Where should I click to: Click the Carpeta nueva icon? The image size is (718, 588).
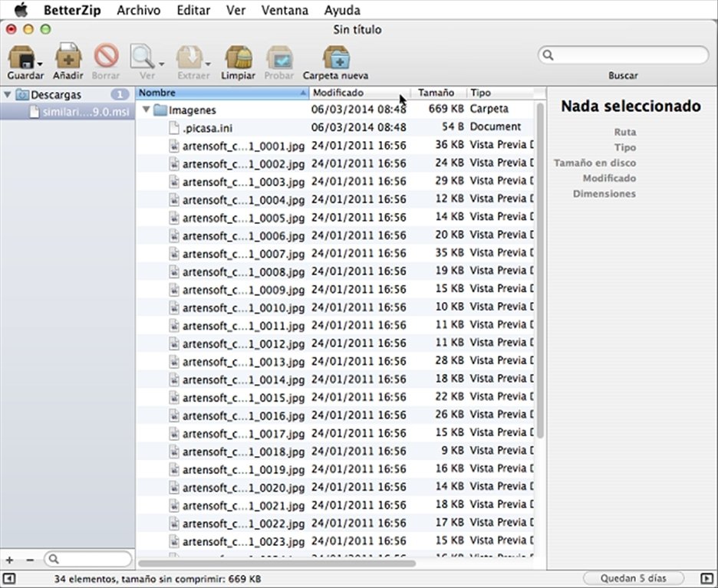pos(336,57)
